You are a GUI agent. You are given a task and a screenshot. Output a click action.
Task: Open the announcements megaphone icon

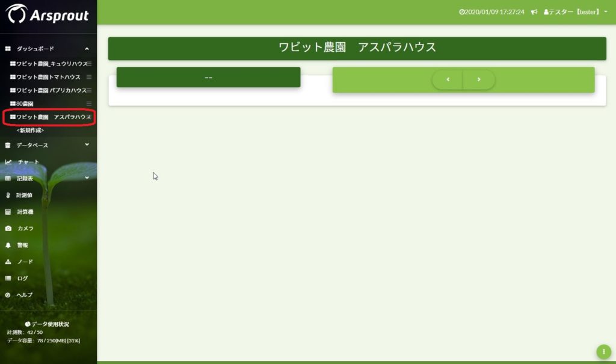(x=534, y=12)
